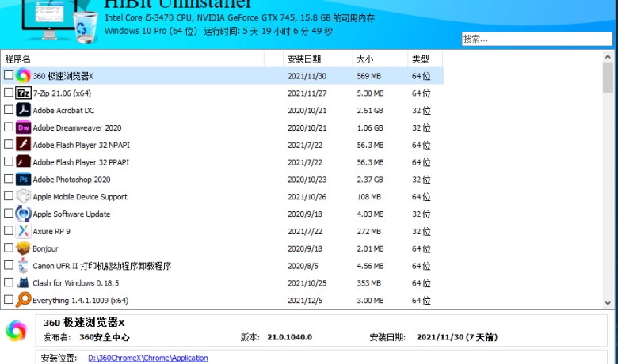Click the Bonjour program name text
This screenshot has width=618, height=364.
point(45,248)
